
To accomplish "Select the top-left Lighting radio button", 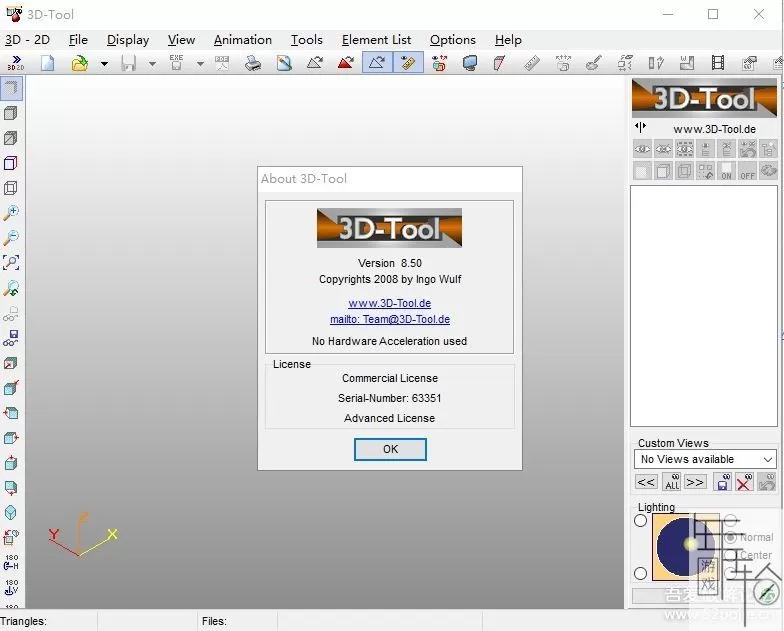I will point(640,520).
